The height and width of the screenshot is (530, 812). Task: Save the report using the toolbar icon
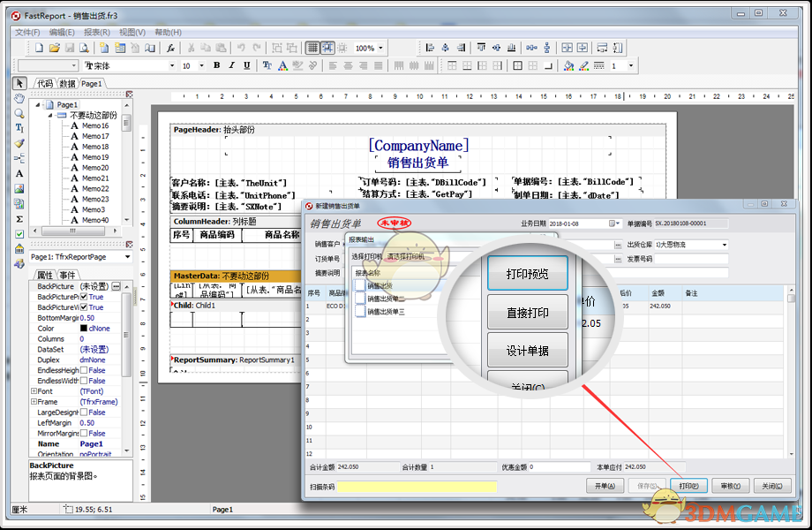click(70, 49)
